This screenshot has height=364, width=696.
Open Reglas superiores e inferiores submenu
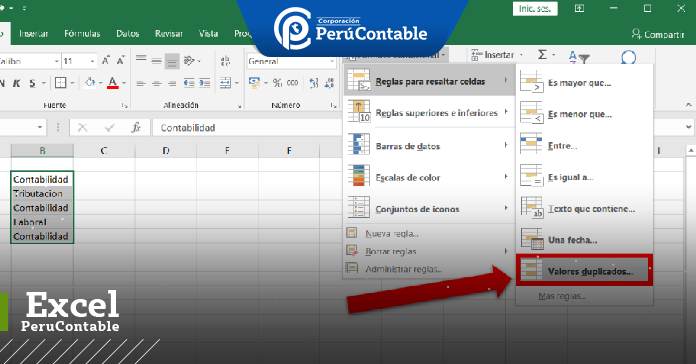click(x=429, y=113)
